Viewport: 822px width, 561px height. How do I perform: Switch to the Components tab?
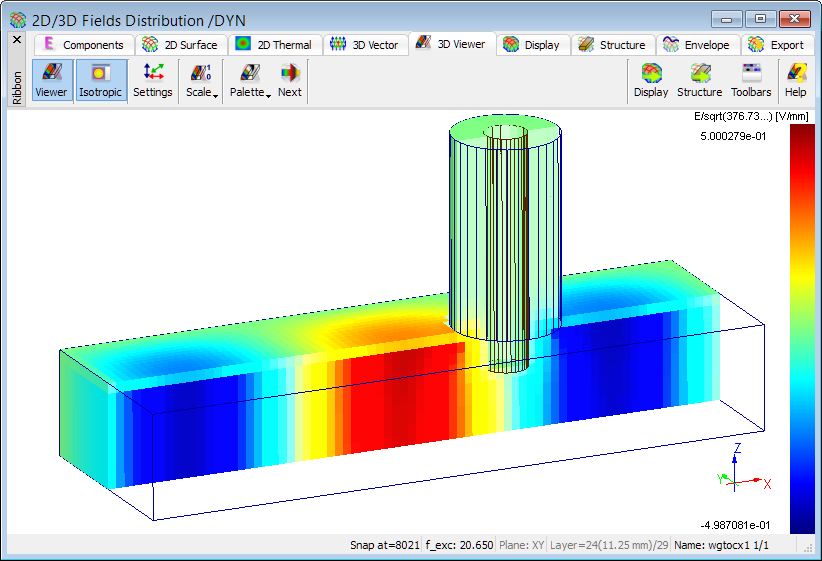83,45
